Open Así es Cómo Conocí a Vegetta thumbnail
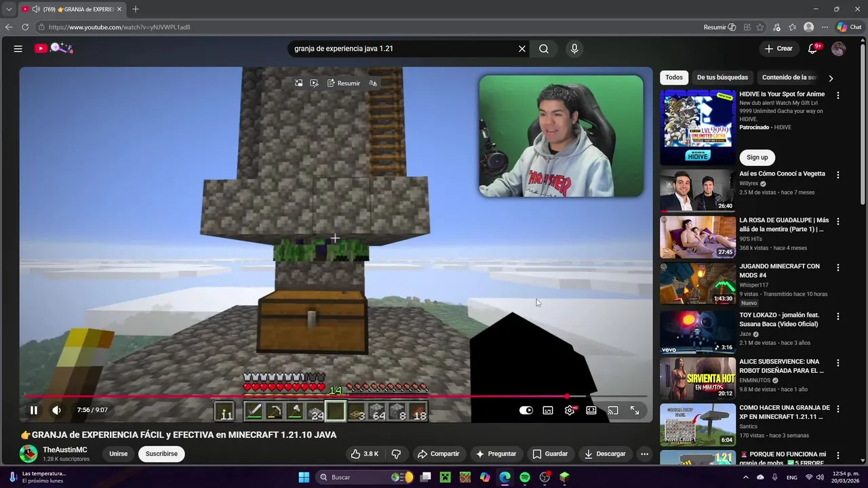 698,190
